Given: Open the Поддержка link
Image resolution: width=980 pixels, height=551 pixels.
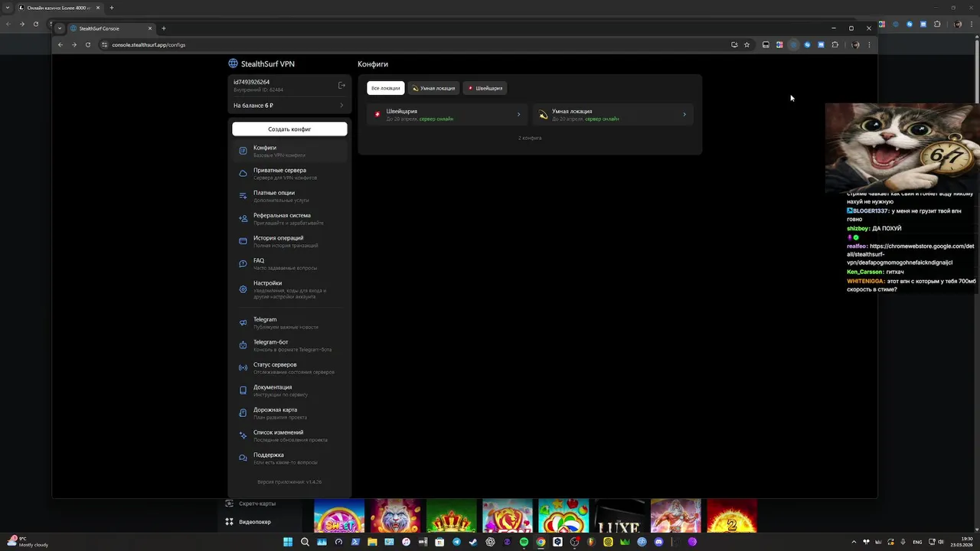Looking at the screenshot, I should 289,458.
